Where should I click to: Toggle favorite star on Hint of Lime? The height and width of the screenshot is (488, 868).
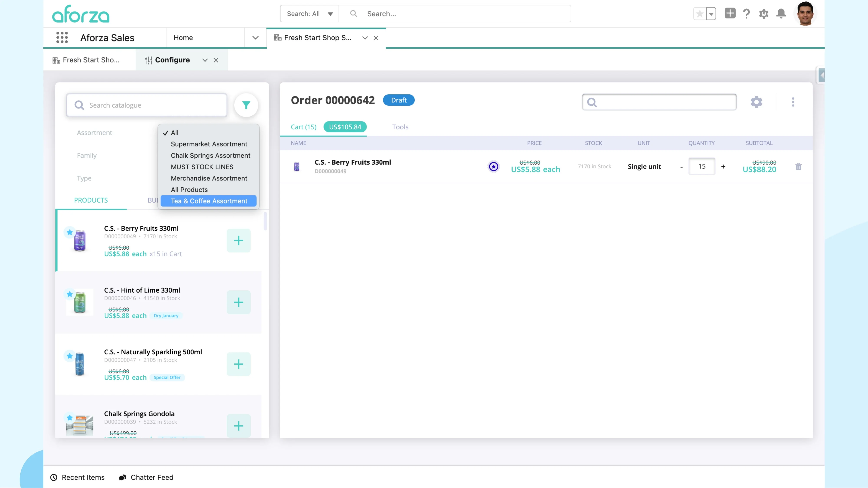pyautogui.click(x=69, y=294)
